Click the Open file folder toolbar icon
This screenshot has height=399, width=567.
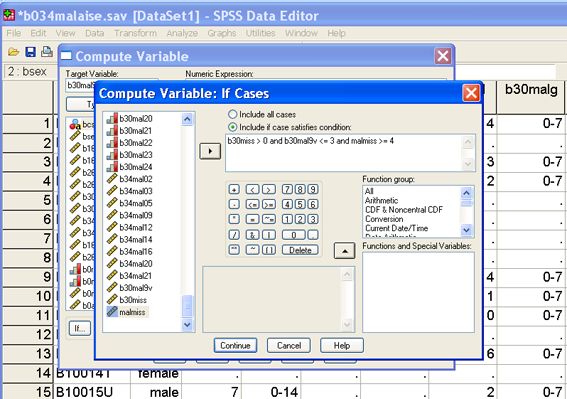13,52
